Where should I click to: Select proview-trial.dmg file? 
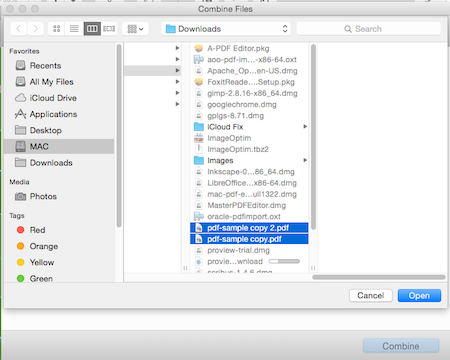[x=249, y=250]
